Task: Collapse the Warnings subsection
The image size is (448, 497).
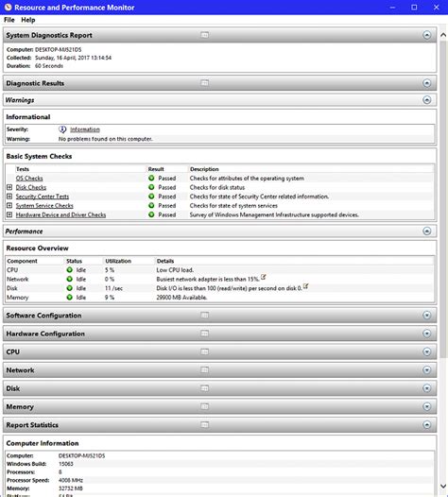Action: 427,100
